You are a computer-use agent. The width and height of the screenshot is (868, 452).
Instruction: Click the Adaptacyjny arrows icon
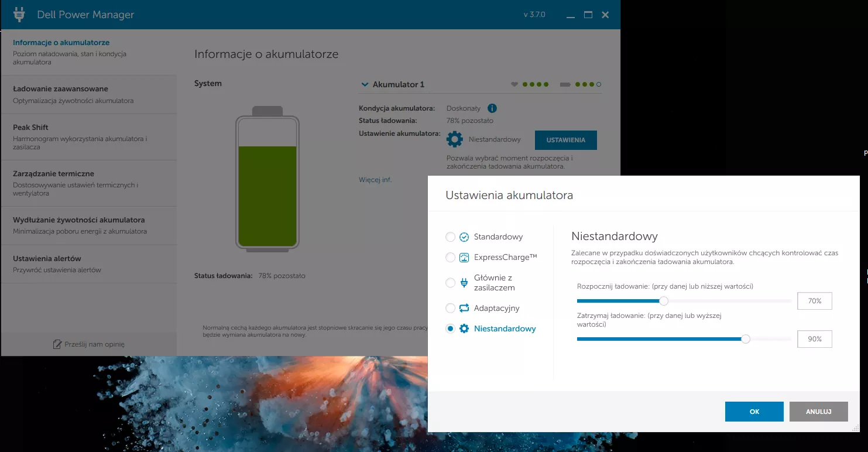464,308
